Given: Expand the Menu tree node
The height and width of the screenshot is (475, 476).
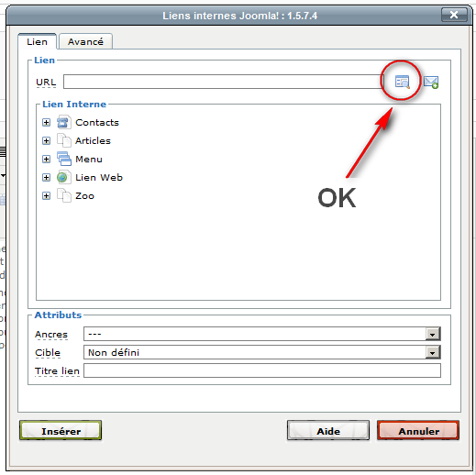Looking at the screenshot, I should pyautogui.click(x=46, y=160).
